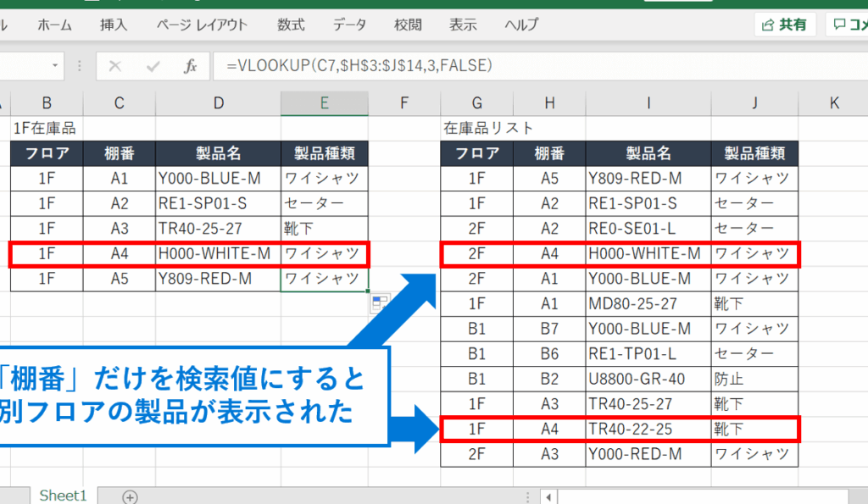Viewport: 868px width, 504px height.
Task: Select column E header
Action: point(324,103)
